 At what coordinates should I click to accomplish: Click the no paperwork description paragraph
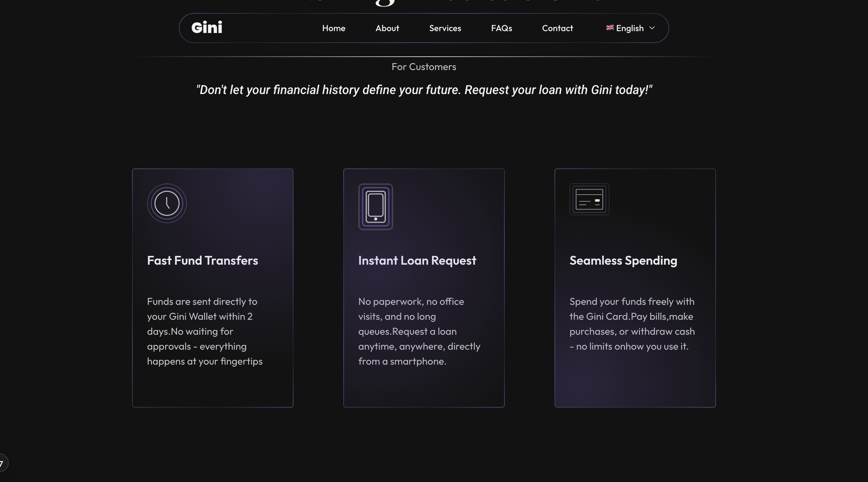tap(419, 331)
